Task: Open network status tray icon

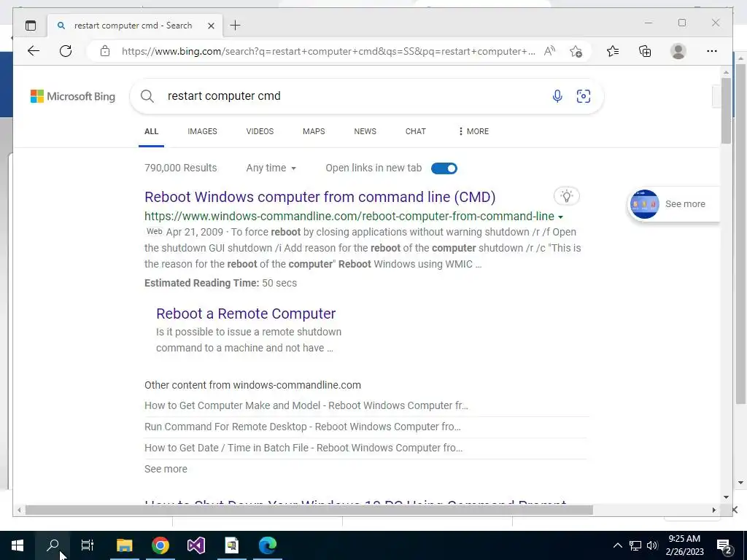Action: 635,545
